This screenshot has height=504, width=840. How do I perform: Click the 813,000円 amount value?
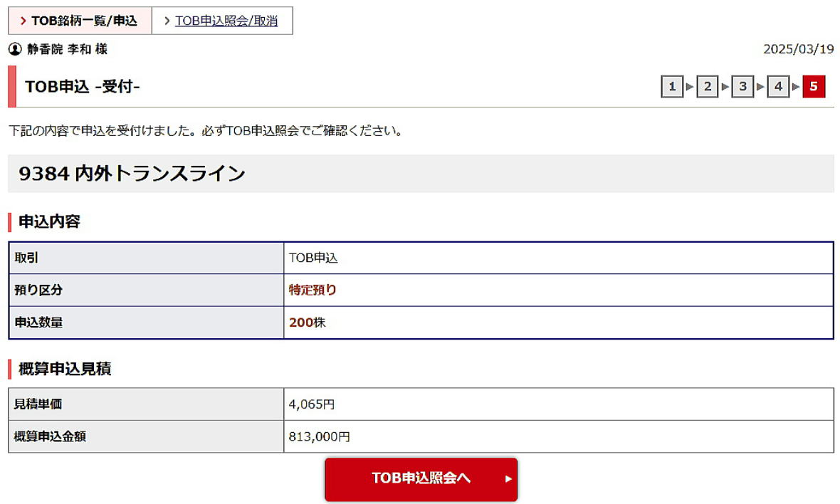point(320,436)
